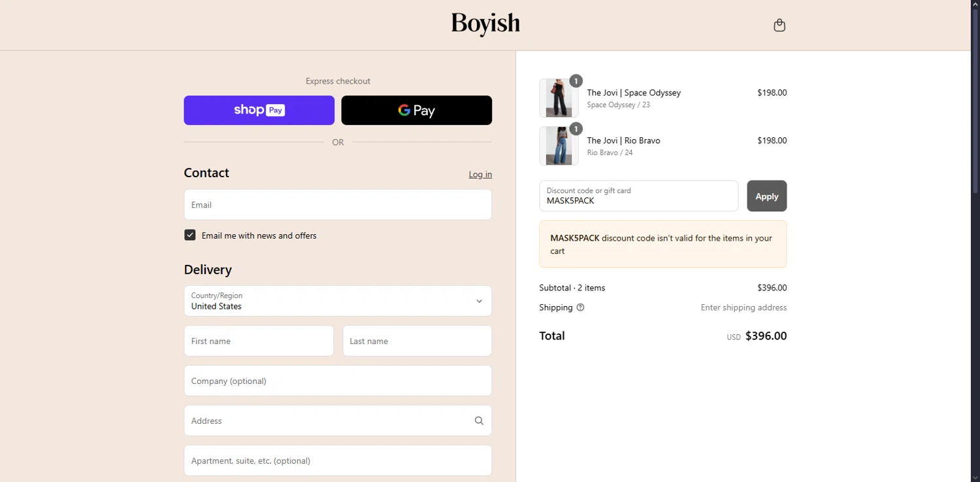Viewport: 980px width, 482px height.
Task: Pay with Shop Pay express checkout
Action: point(259,110)
